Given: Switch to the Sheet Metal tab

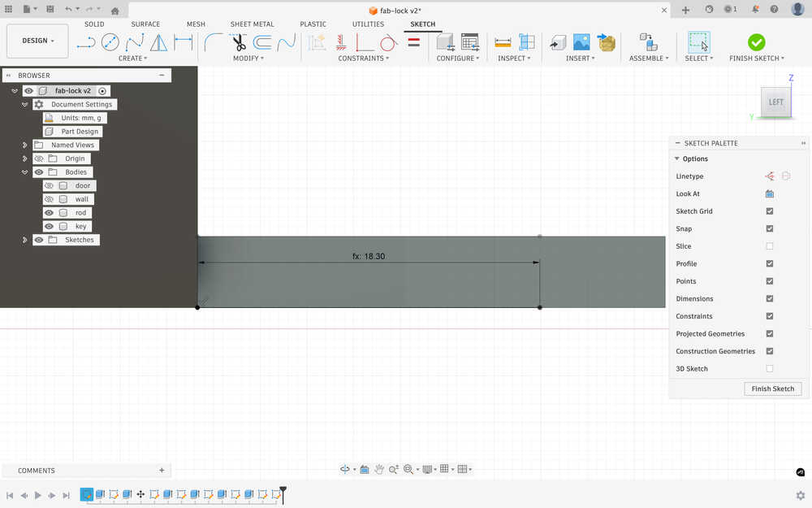Looking at the screenshot, I should coord(252,24).
